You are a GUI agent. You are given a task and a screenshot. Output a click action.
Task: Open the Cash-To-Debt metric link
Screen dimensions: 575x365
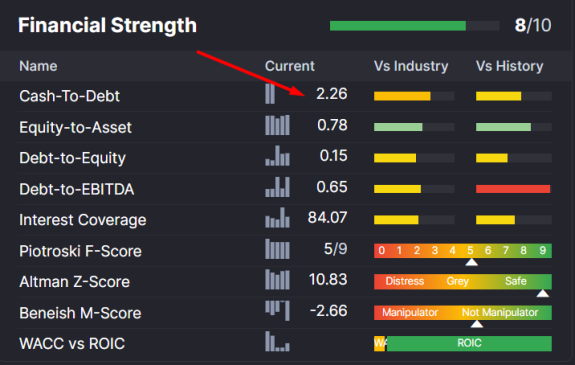[x=69, y=96]
